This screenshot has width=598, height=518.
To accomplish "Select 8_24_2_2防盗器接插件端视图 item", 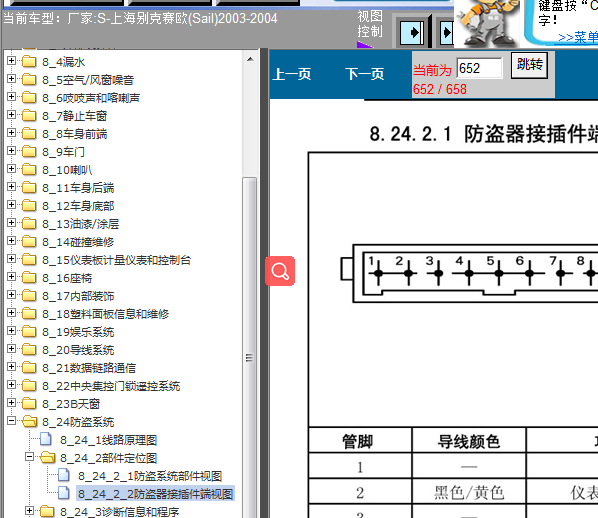I will [x=155, y=494].
